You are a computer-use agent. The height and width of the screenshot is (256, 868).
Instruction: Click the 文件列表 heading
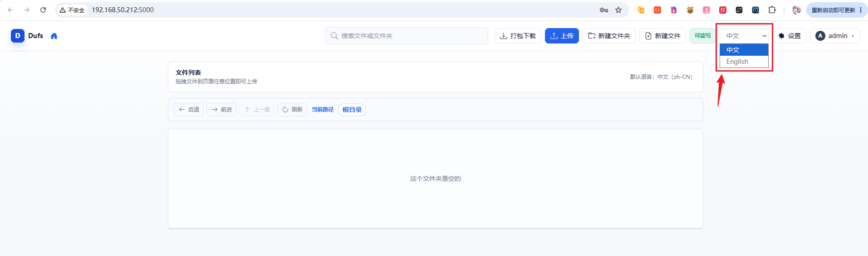(188, 72)
